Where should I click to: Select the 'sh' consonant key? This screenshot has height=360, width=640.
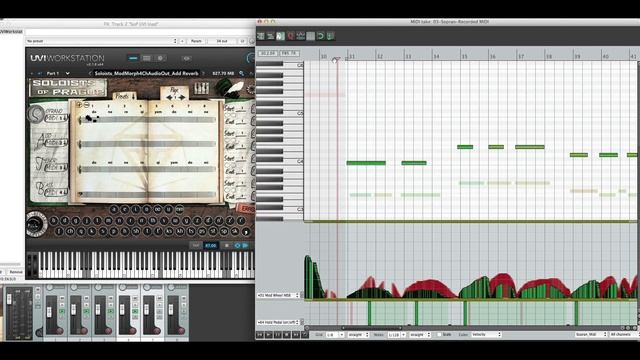point(136,231)
